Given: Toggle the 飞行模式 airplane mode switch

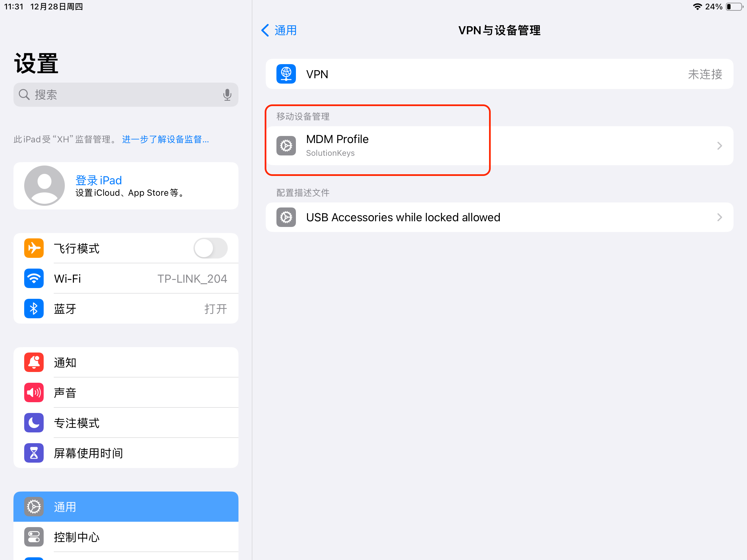Looking at the screenshot, I should 210,248.
